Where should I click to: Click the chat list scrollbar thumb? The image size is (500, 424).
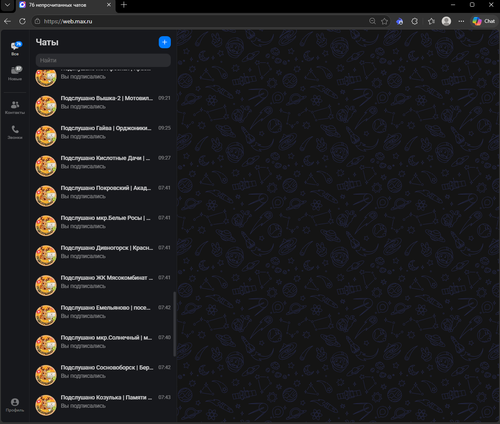coord(174,324)
